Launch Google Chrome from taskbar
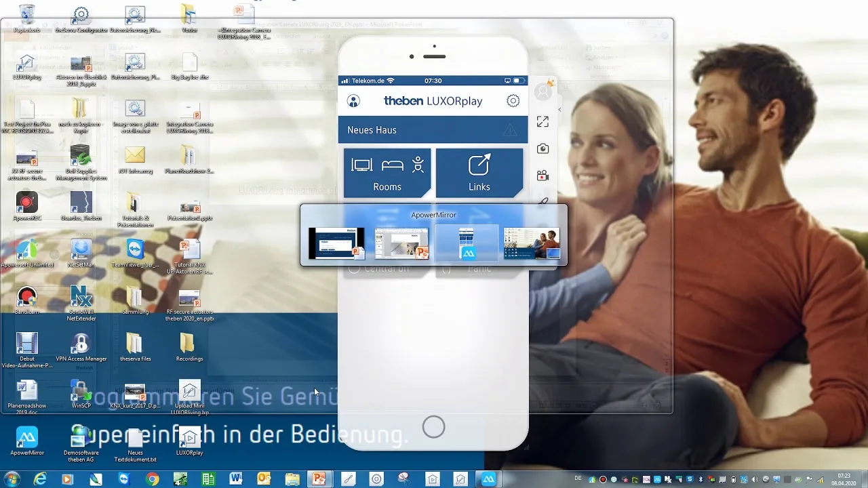 click(x=153, y=479)
